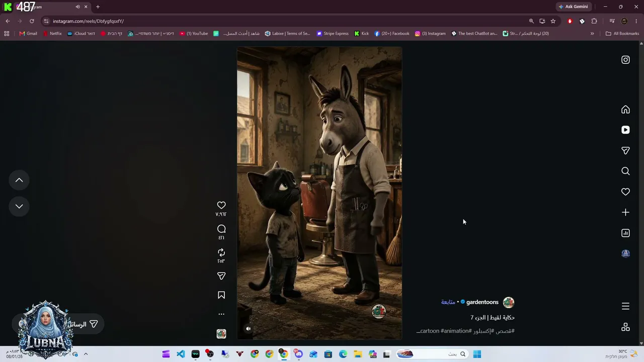Open the YouTube bookmark
Viewport: 644px width, 362px height.
click(x=194, y=34)
